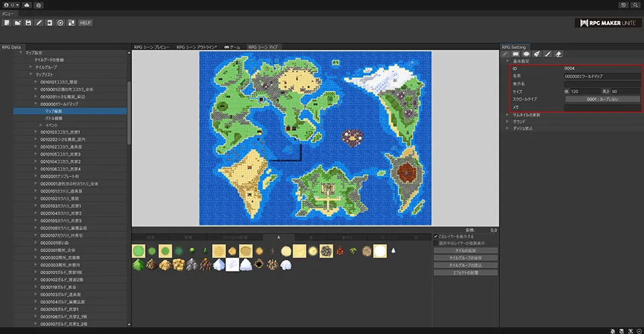The image size is (644, 334).
Task: Click the Save disk icon in toolbar
Action: point(28,22)
